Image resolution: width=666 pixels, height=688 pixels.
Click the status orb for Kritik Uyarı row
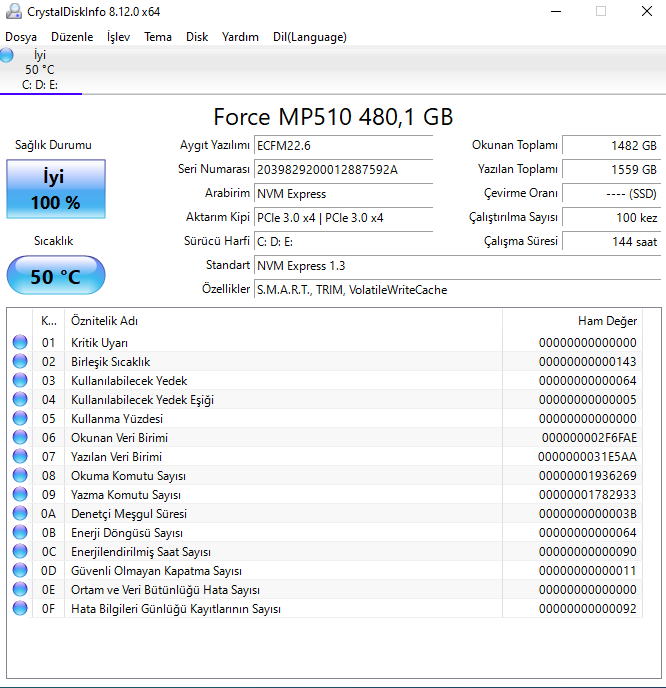[x=20, y=342]
